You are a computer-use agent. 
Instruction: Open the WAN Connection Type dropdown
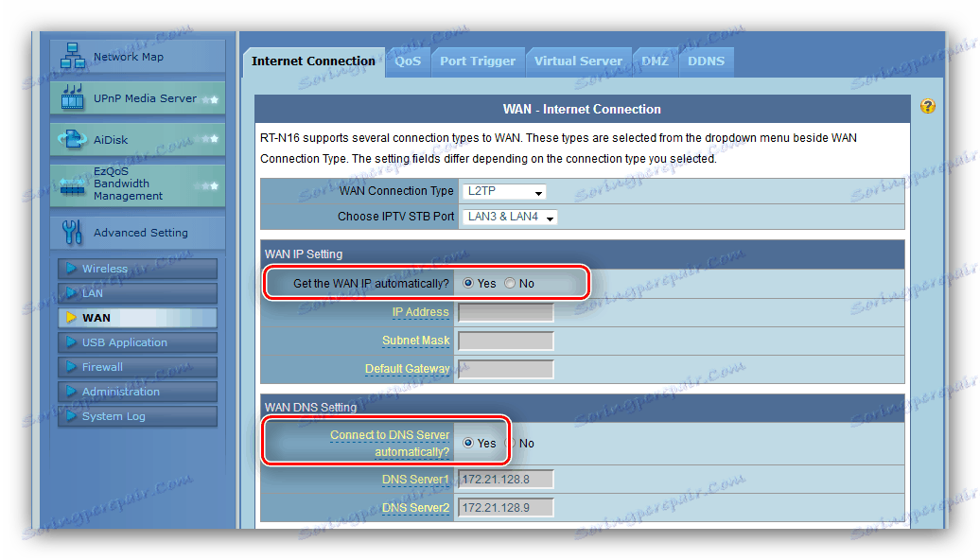504,191
